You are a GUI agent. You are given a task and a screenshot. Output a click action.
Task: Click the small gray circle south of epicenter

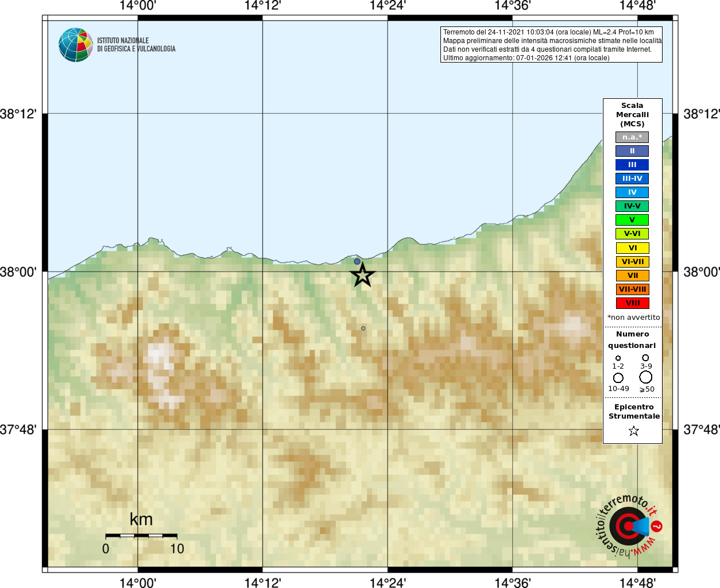click(363, 328)
